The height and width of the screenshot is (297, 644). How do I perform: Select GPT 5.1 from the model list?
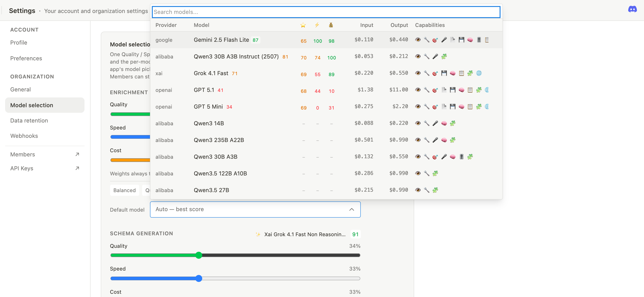click(x=326, y=90)
